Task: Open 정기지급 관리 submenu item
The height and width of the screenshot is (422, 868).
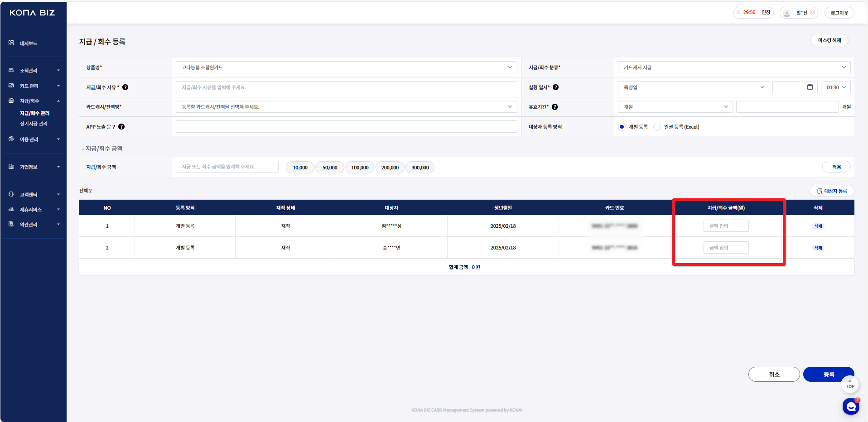Action: (34, 124)
